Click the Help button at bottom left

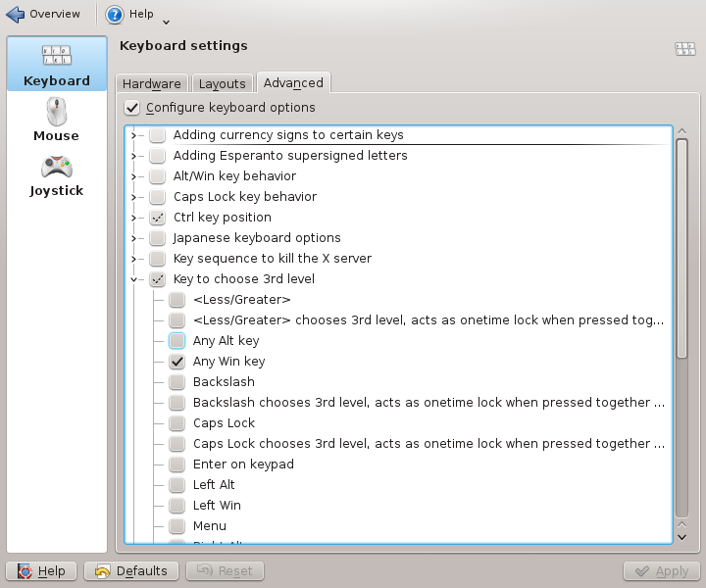(x=41, y=571)
